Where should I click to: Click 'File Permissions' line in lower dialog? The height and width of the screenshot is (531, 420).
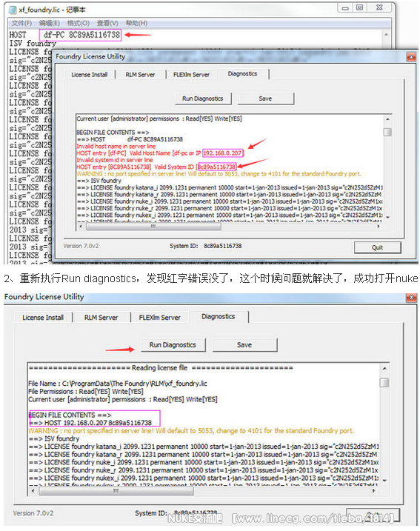86,392
